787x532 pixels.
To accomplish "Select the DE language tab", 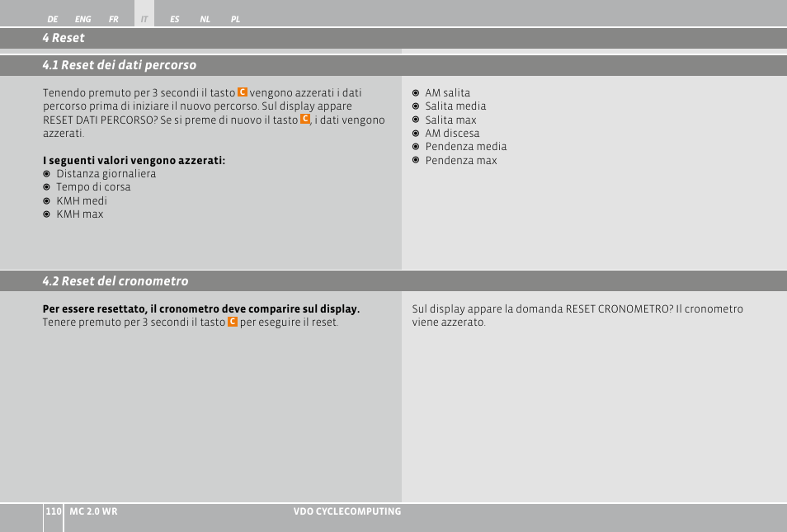I will pos(52,19).
